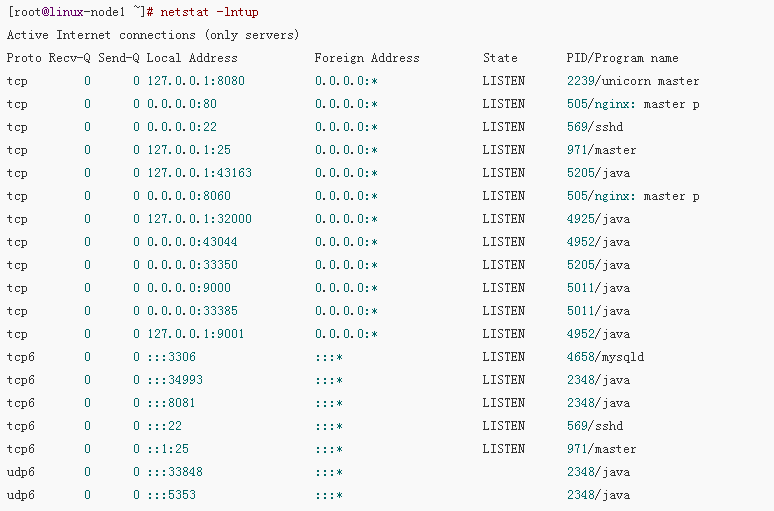Viewport: 774px width, 511px height.
Task: Click the 'Foreign Address' column header
Action: (x=367, y=58)
